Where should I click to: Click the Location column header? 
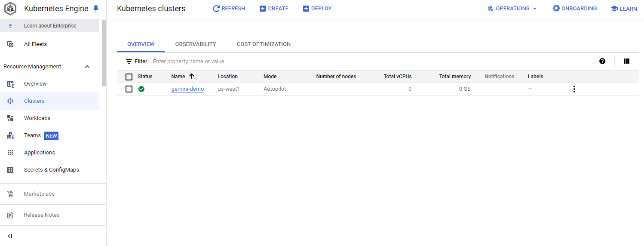coord(227,77)
